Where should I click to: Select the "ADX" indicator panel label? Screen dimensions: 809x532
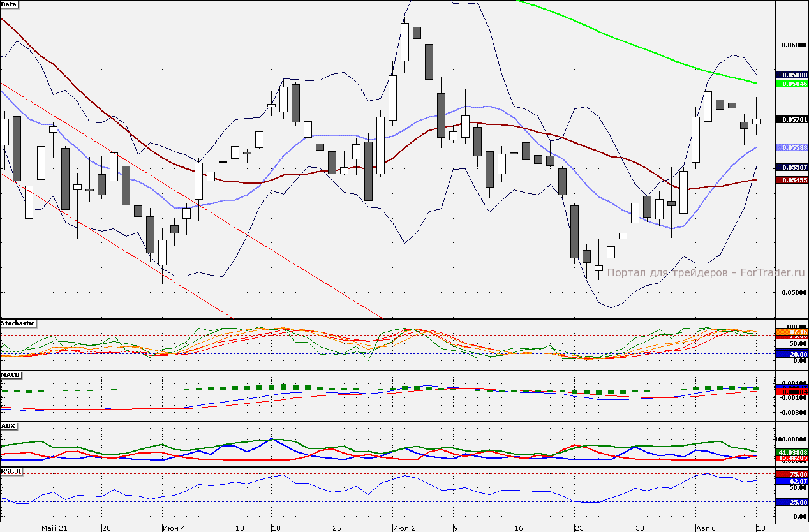tap(8, 425)
